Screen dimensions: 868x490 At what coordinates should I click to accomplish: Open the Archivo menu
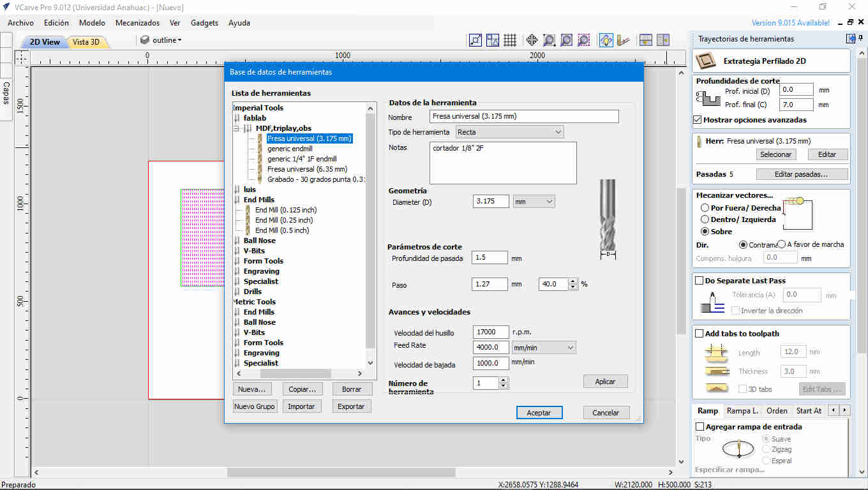coord(20,22)
